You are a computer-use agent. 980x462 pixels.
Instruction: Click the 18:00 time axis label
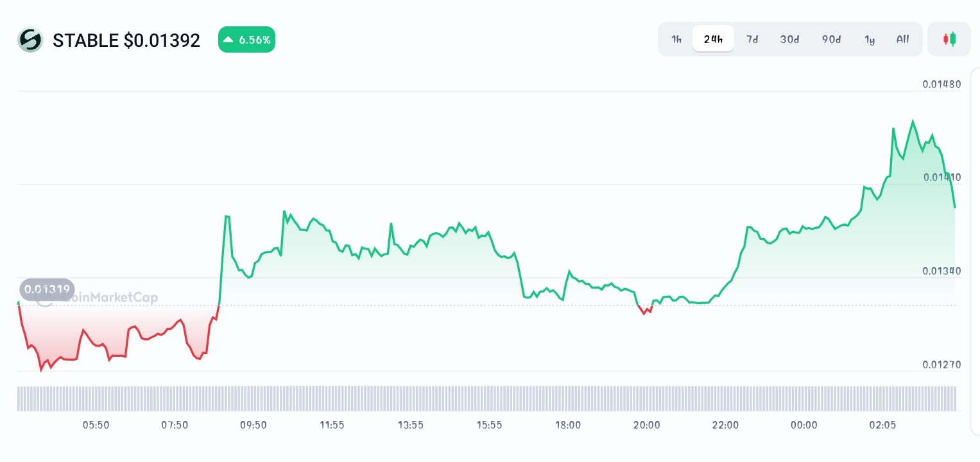568,425
